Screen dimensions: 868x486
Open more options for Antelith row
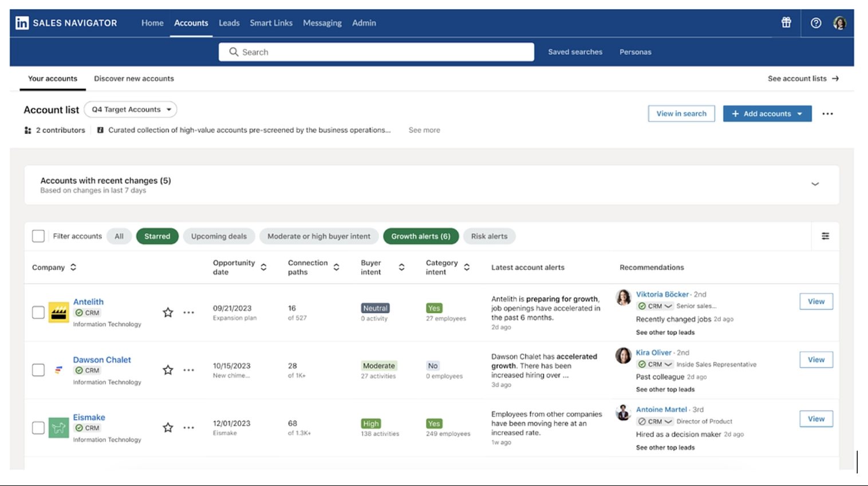(x=188, y=312)
